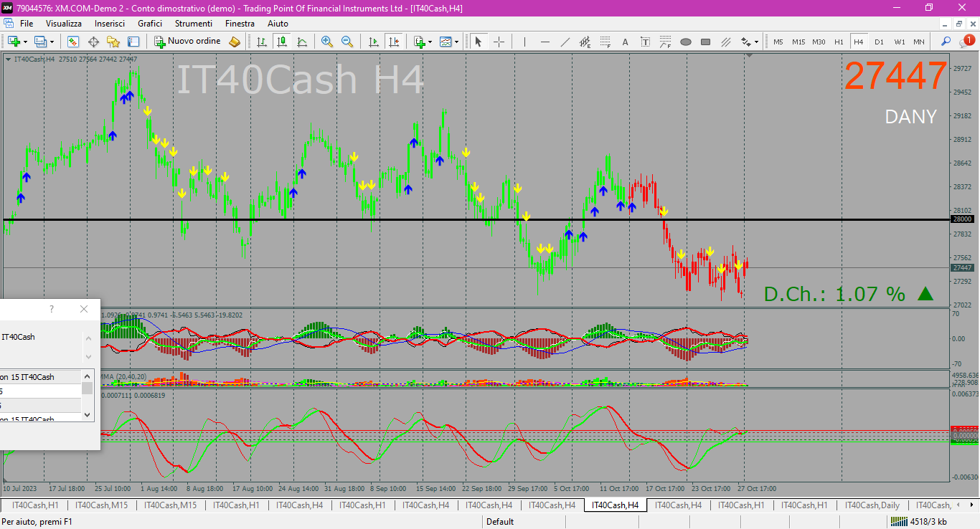Click the dialog help question mark
The image size is (980, 529).
click(52, 309)
